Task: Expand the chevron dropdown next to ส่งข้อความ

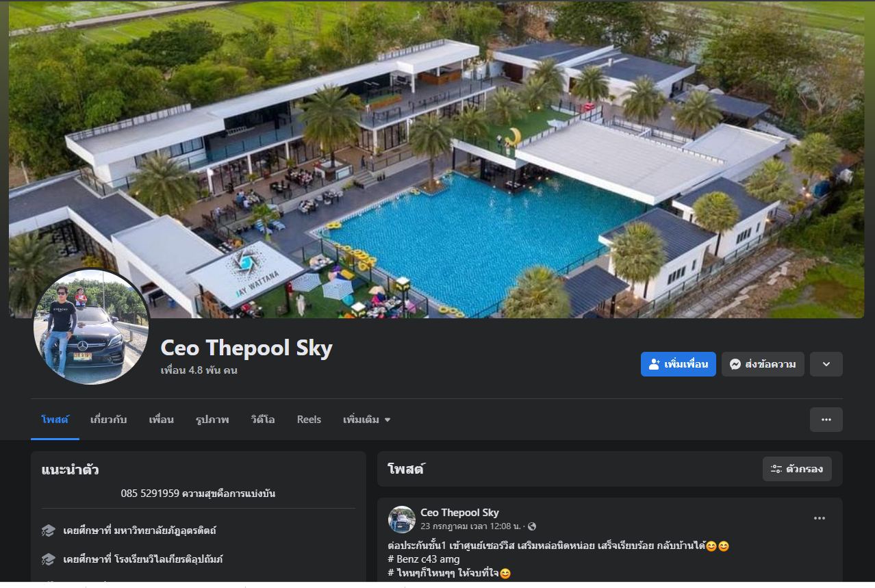Action: pyautogui.click(x=826, y=364)
